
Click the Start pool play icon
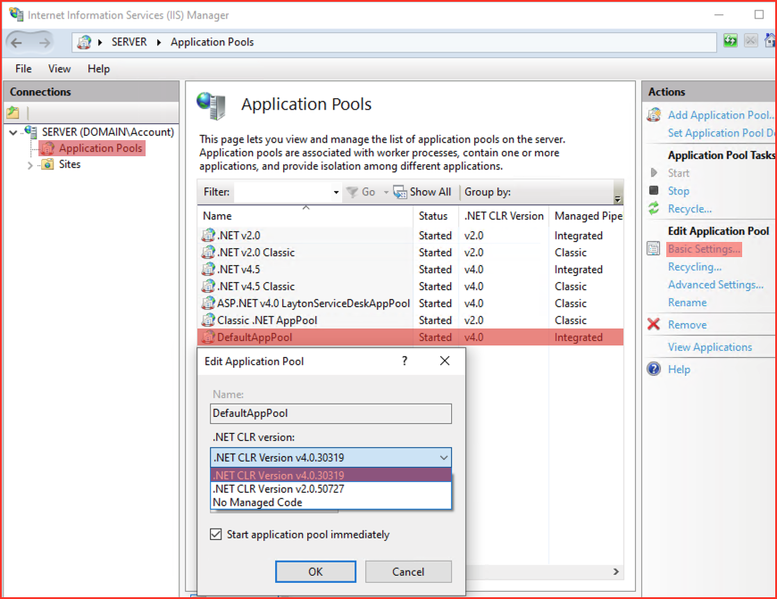pyautogui.click(x=654, y=172)
